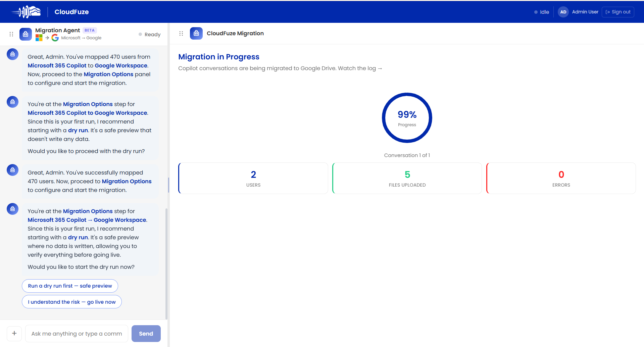Viewport: 644px width, 347px height.
Task: Click bot avatar beside 'Would you like to proceed' message
Action: tap(12, 102)
